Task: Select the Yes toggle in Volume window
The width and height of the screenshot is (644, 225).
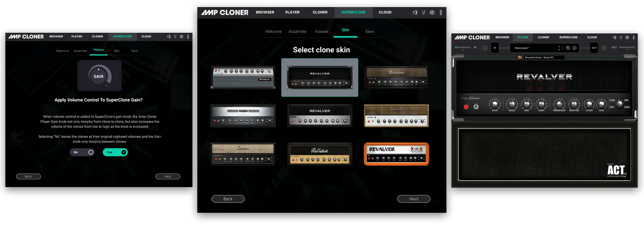Action: tap(115, 152)
